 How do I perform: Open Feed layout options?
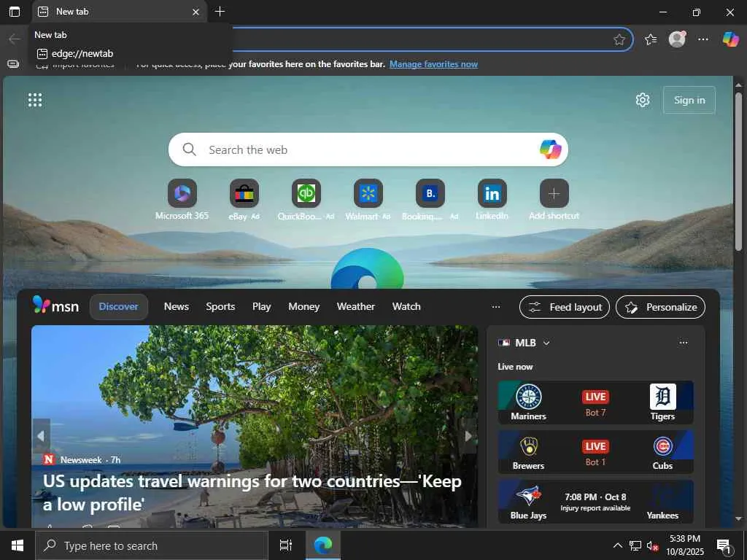click(565, 307)
